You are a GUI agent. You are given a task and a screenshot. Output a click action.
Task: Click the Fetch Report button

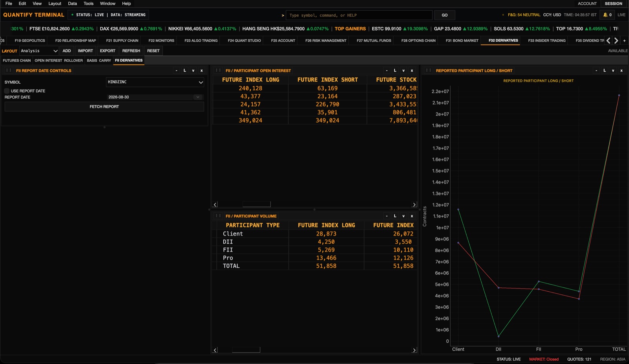coord(104,107)
